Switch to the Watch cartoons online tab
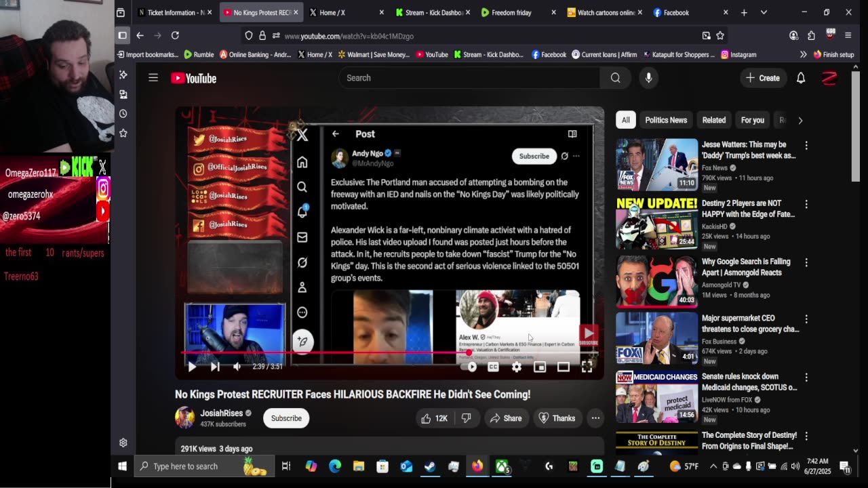Screen dimensions: 868x488 point(605,12)
